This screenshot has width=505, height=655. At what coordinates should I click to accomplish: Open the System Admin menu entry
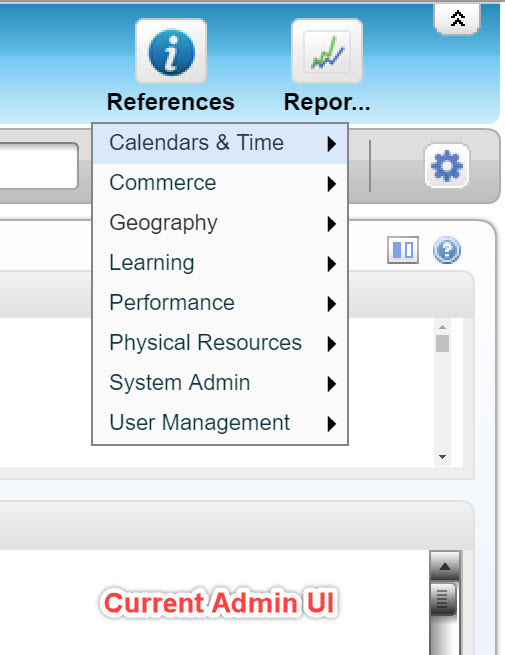point(220,383)
